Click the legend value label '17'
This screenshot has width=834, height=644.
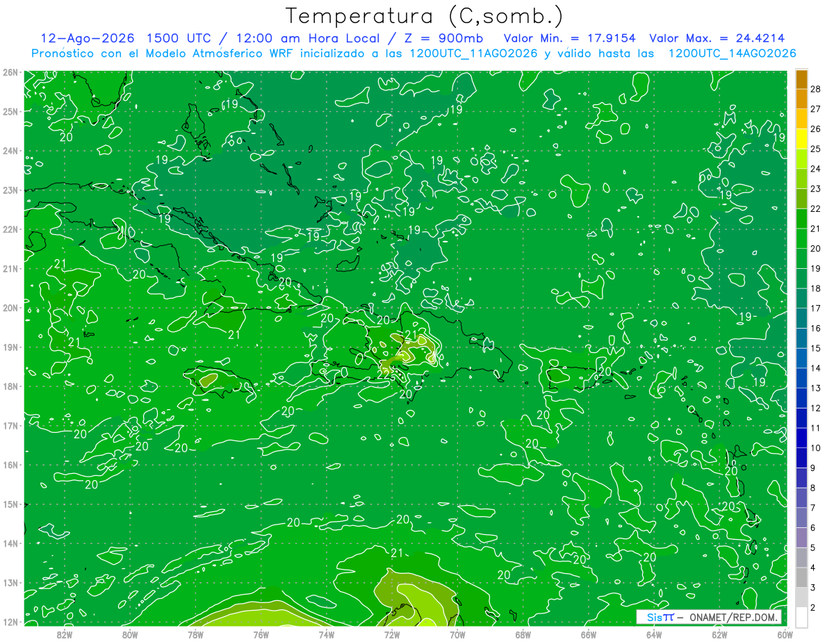pos(815,308)
